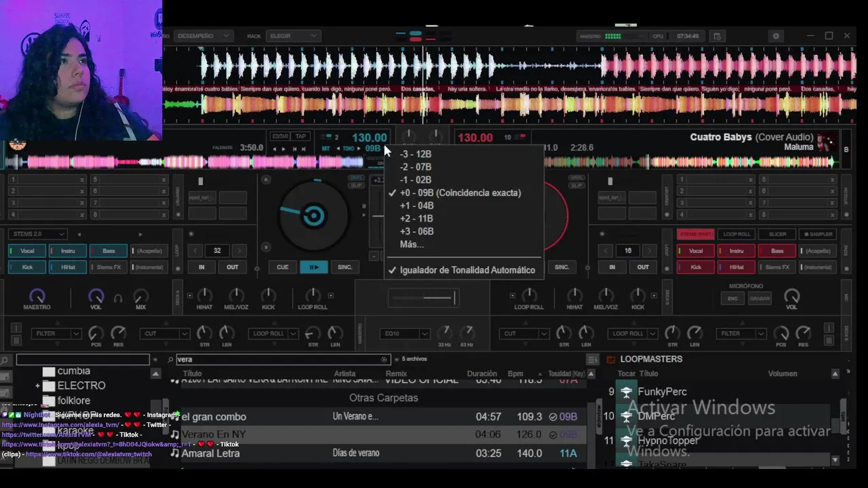Click the music note icon of Verano En NY

[175, 434]
